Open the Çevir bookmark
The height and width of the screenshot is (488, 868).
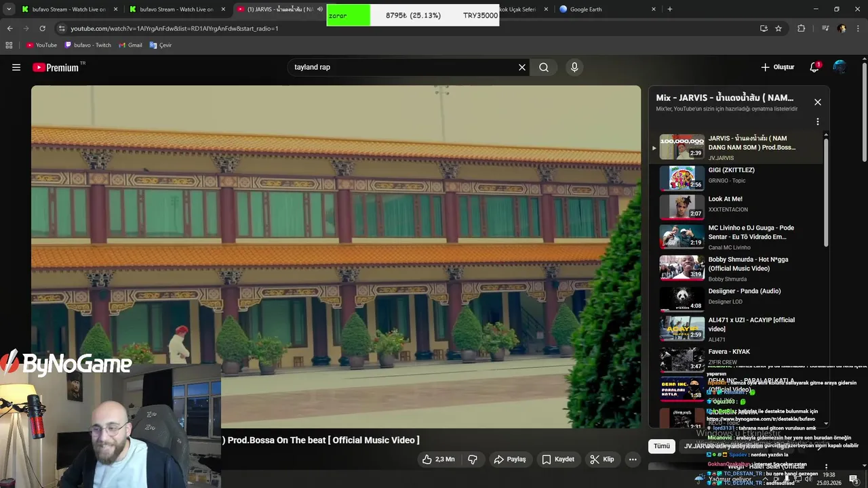pos(161,45)
